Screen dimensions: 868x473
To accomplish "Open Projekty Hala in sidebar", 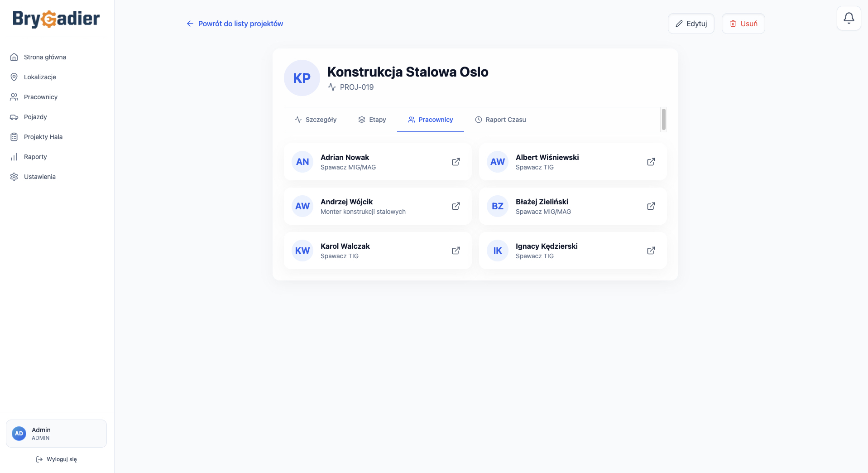I will tap(56, 137).
